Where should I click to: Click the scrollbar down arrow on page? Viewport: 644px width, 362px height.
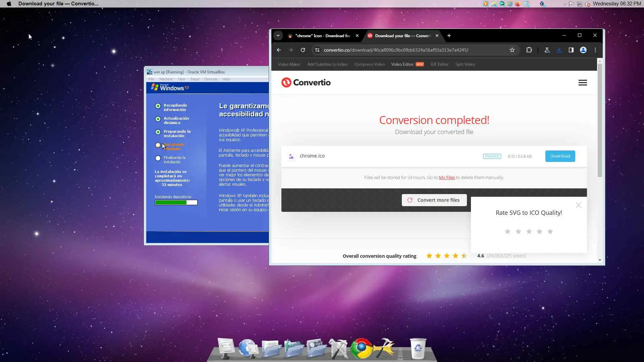(600, 260)
